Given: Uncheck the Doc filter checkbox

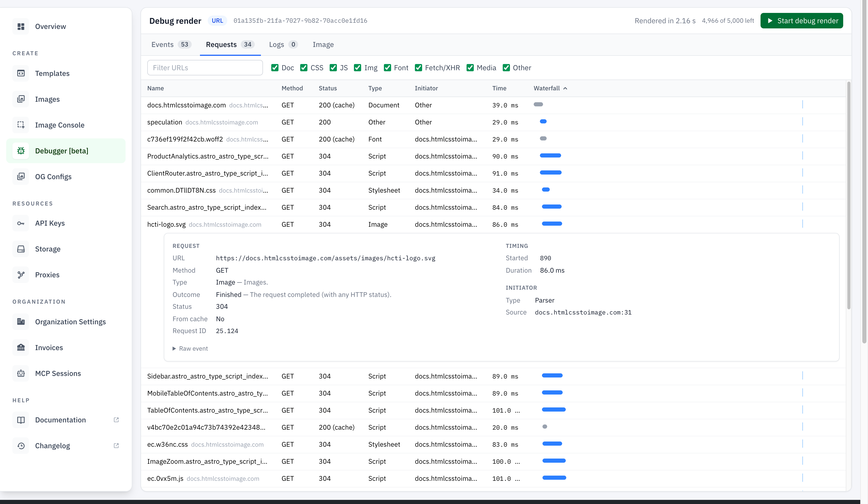Looking at the screenshot, I should pyautogui.click(x=275, y=68).
